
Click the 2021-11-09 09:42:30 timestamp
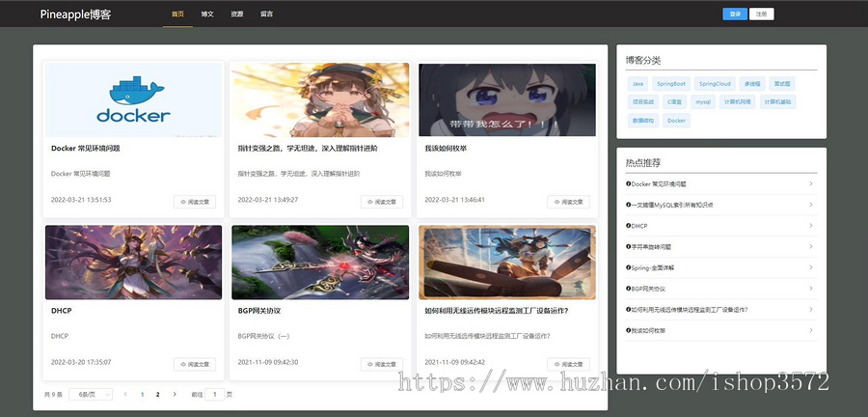click(268, 362)
